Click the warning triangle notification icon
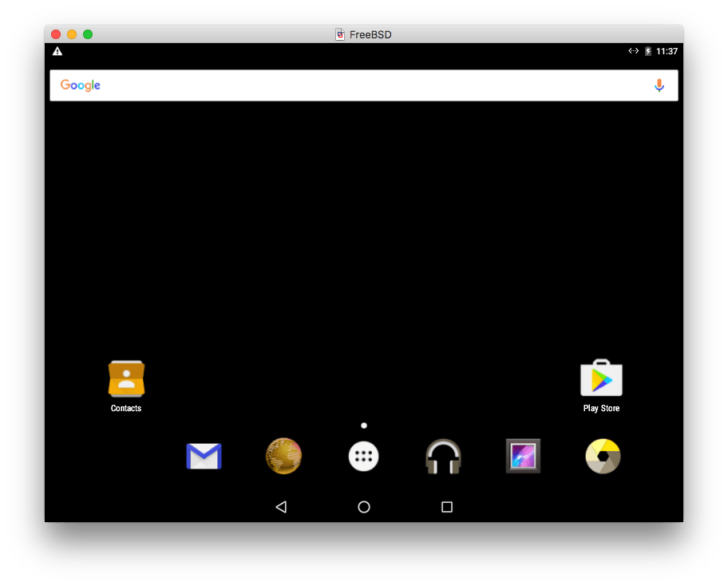Viewport: 728px width, 586px height. pyautogui.click(x=57, y=51)
